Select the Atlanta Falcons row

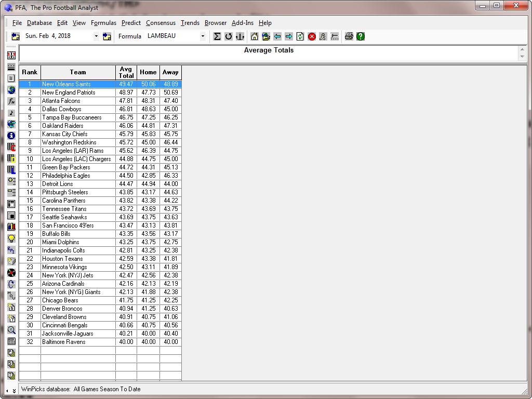pyautogui.click(x=100, y=101)
